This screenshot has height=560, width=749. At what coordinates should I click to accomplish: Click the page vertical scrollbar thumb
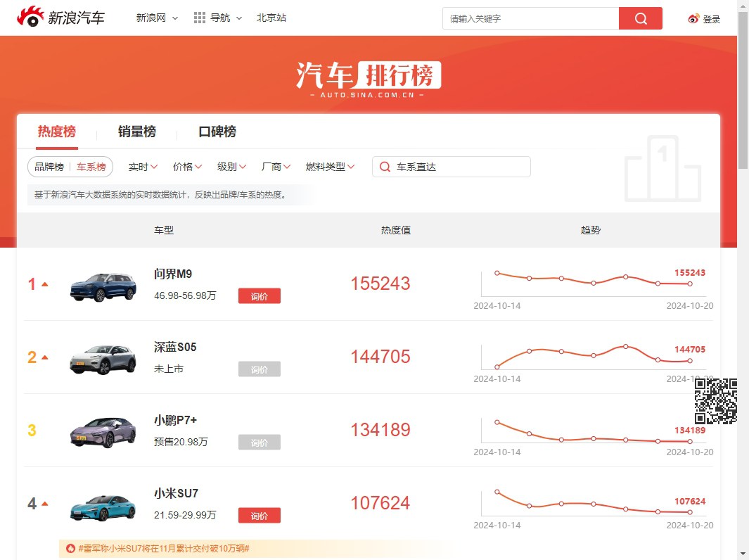tap(743, 91)
